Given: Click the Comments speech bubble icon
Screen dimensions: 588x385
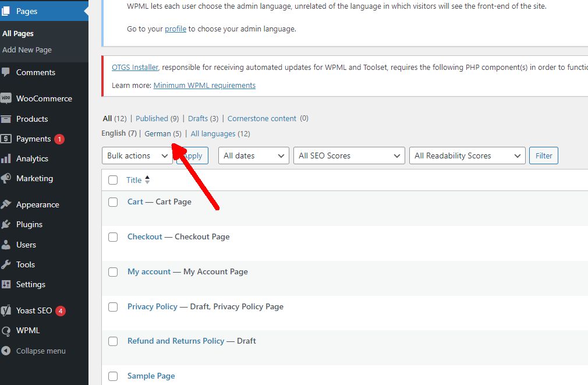Looking at the screenshot, I should tap(5, 72).
